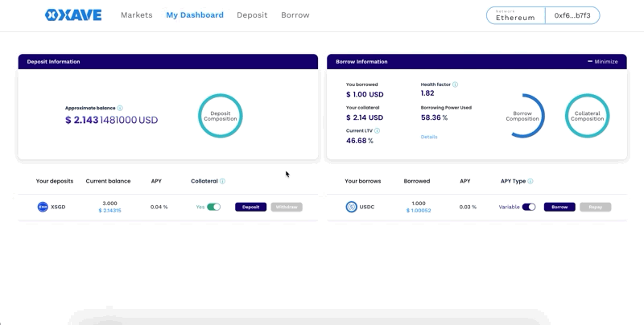
Task: Toggle the USDC Variable APY type switch
Action: [x=529, y=207]
